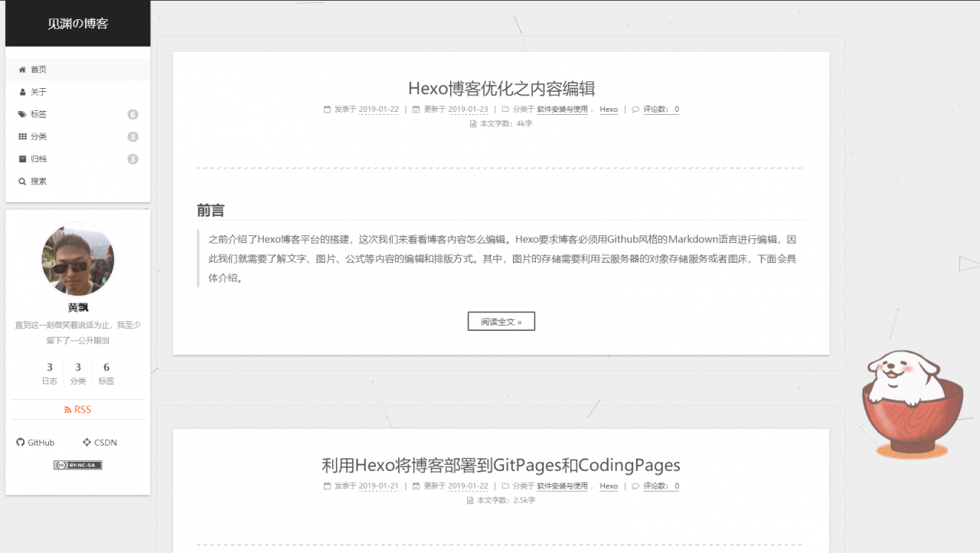Click folder icon in Hexo博客优化之内容编辑 meta row
The height and width of the screenshot is (553, 980).
click(505, 110)
